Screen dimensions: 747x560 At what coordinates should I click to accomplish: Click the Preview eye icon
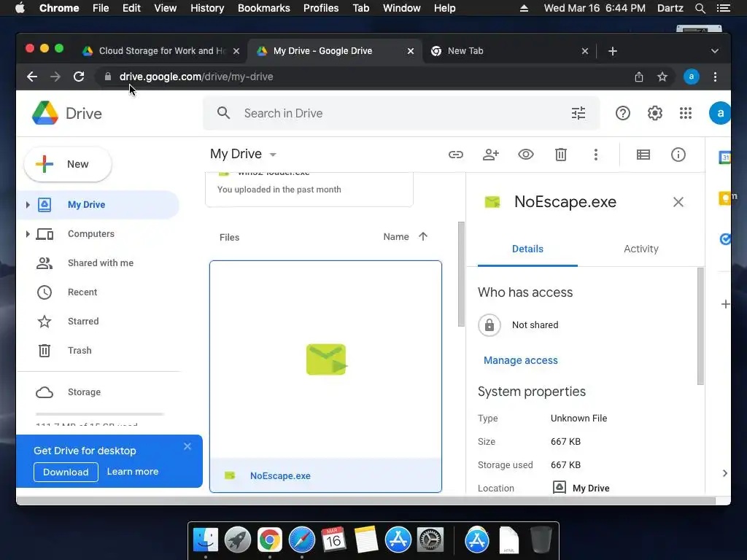[525, 155]
